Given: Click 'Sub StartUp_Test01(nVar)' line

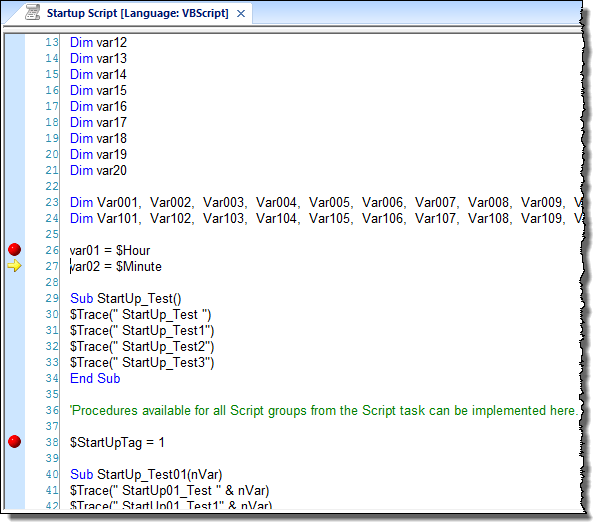Looking at the screenshot, I should tap(146, 475).
